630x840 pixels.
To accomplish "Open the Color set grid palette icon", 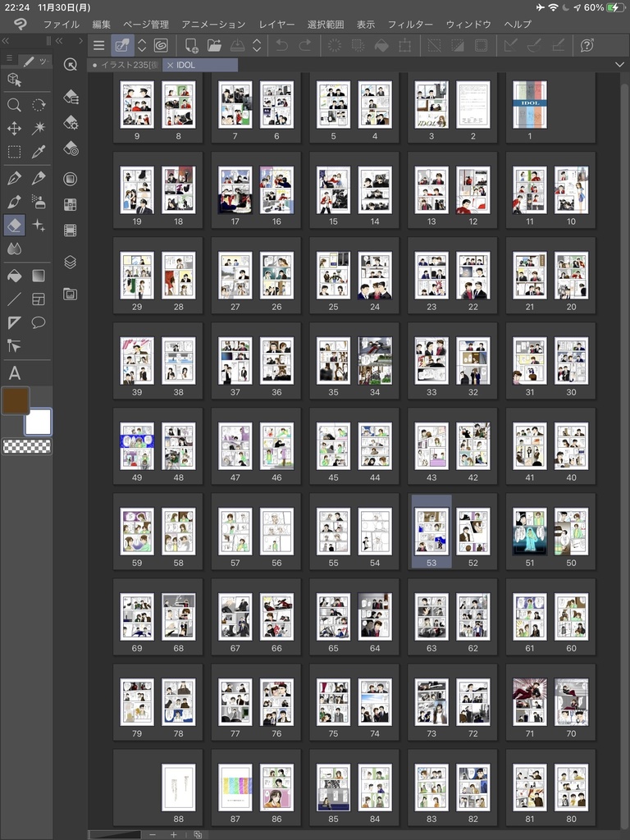I will pos(71,204).
